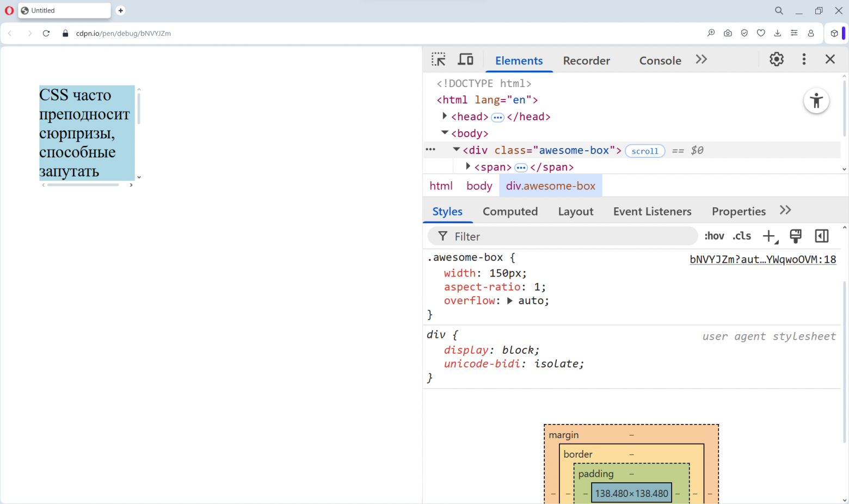This screenshot has width=849, height=504.
Task: Close the DevTools panel
Action: [830, 59]
